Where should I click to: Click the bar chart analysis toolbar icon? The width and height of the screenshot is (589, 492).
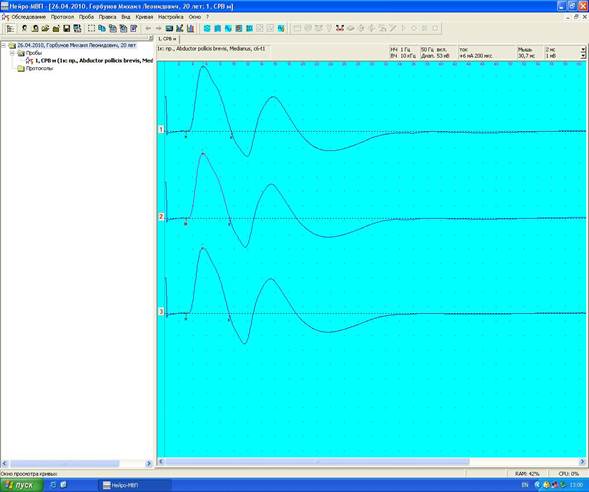tap(190, 29)
